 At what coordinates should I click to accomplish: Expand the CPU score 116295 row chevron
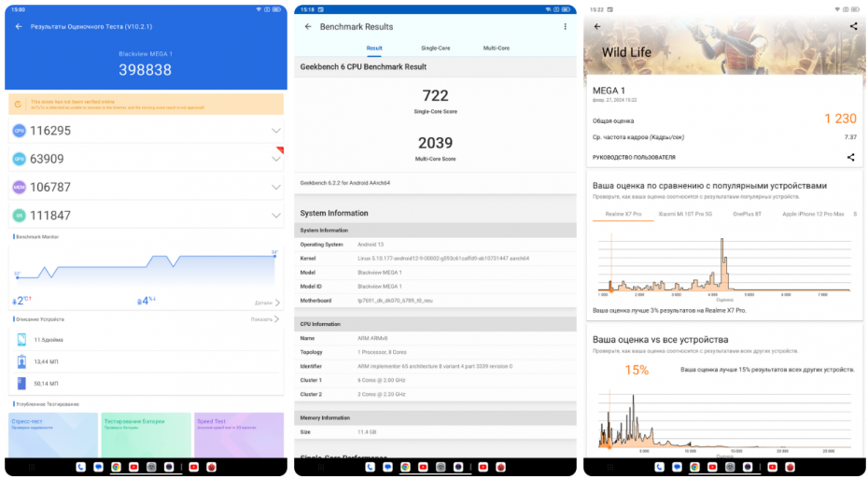click(275, 131)
